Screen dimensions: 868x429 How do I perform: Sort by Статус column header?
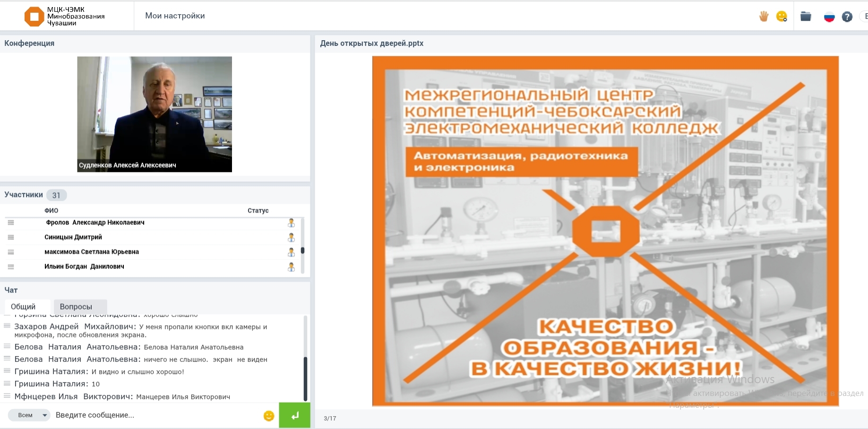pos(258,211)
